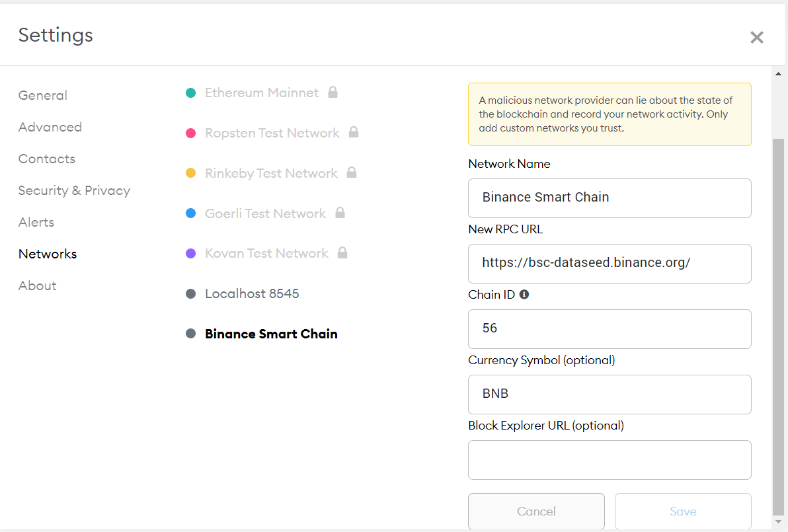Click into the Network Name field
The height and width of the screenshot is (532, 788).
click(610, 198)
